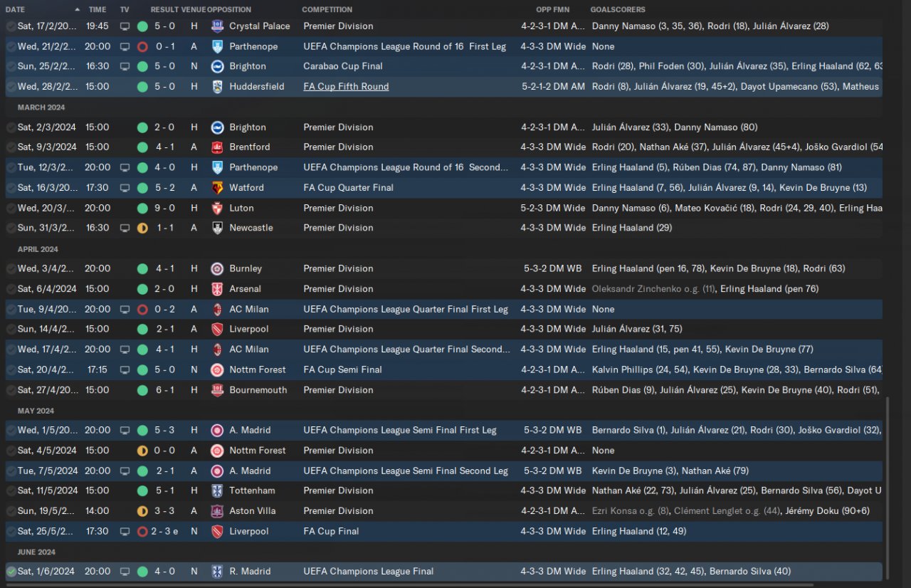
Task: Click the Crystal Palace club badge
Action: [x=218, y=26]
